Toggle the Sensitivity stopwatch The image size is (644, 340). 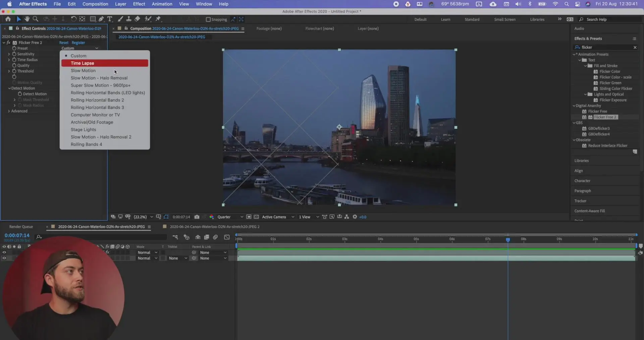point(14,54)
